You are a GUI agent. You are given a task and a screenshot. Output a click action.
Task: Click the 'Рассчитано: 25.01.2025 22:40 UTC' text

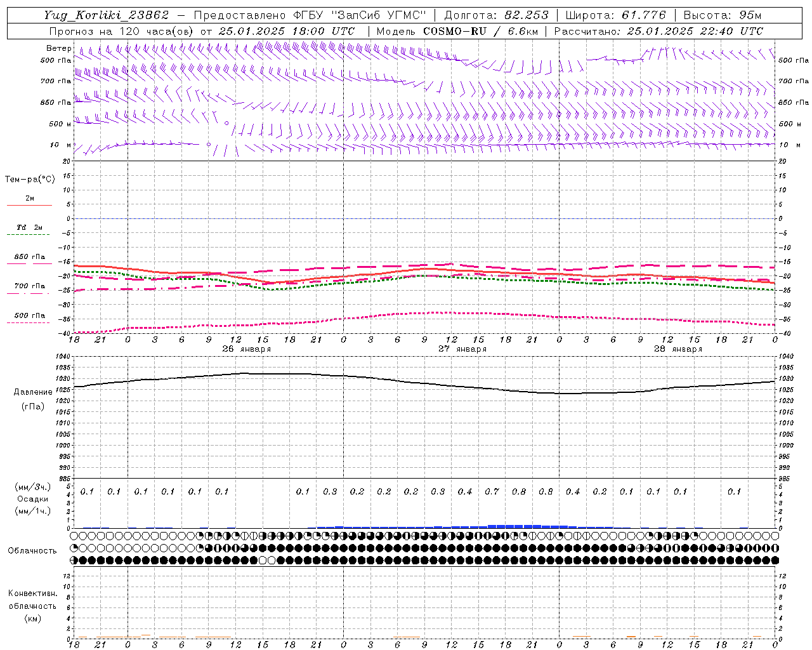658,31
